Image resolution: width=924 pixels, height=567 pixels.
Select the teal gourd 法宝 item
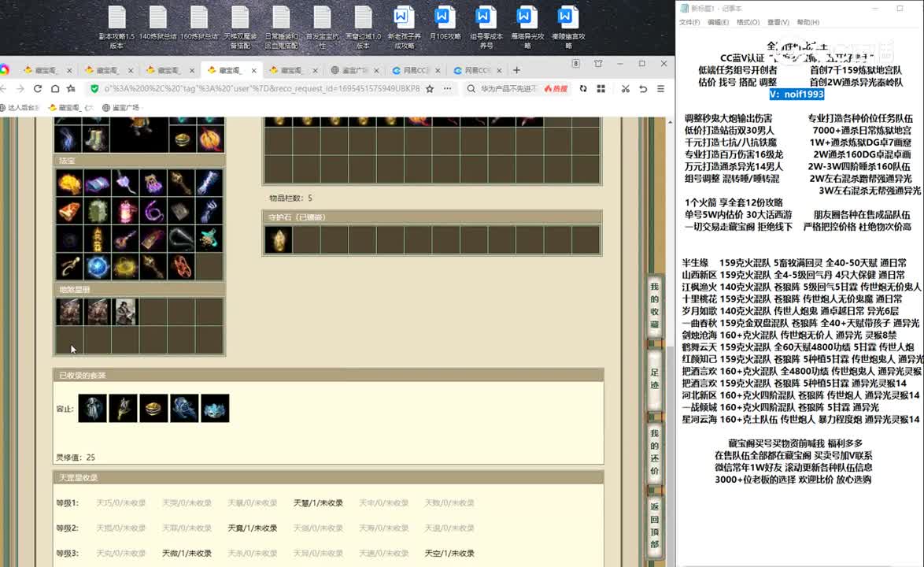pos(209,239)
